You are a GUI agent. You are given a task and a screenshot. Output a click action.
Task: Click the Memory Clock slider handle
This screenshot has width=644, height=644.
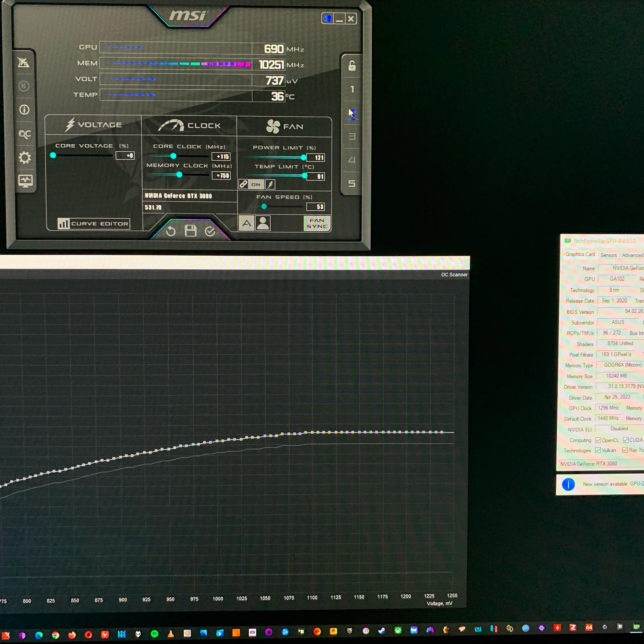179,175
